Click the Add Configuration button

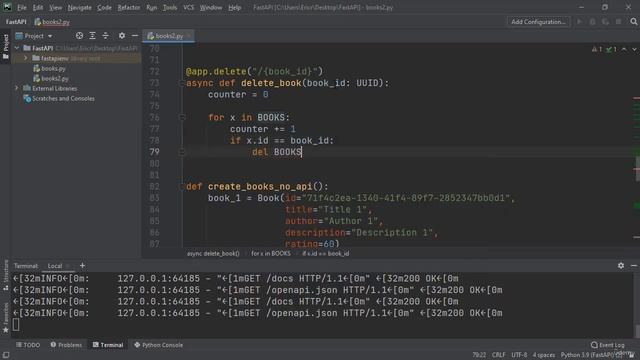[538, 22]
